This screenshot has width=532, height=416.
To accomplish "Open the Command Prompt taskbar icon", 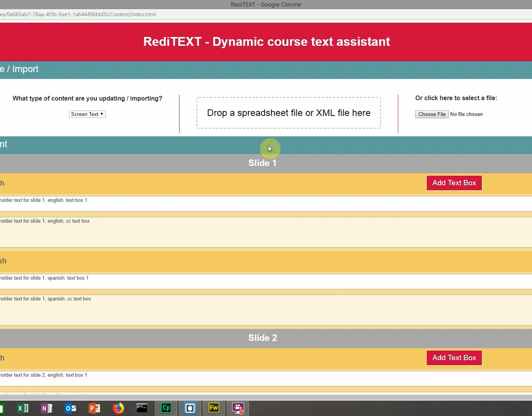I will pos(142,408).
